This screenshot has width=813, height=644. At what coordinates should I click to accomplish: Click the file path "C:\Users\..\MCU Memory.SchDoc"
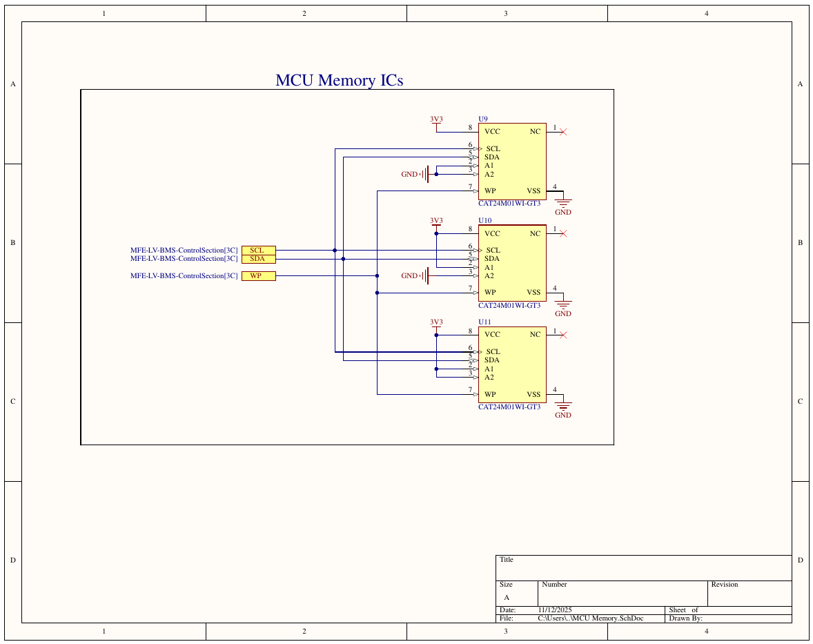[x=591, y=618]
